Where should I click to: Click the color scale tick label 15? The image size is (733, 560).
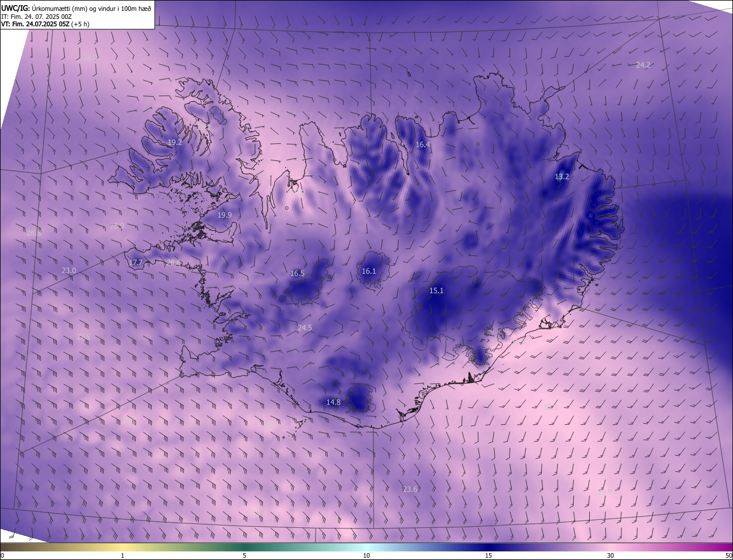488,555
